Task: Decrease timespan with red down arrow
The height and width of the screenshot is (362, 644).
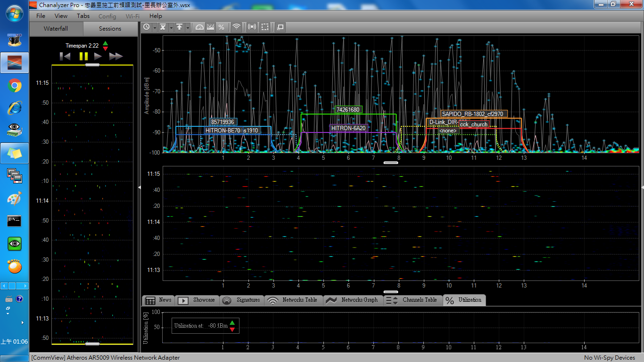Action: coord(105,48)
